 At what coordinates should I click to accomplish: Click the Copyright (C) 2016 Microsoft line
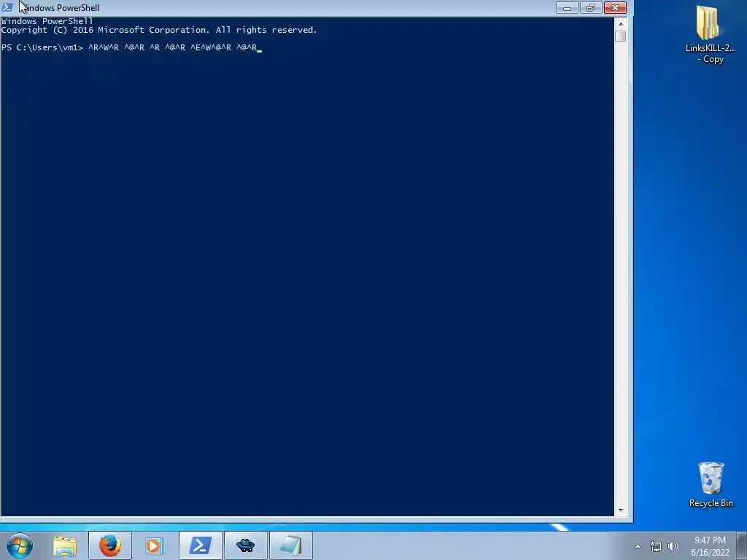click(159, 30)
